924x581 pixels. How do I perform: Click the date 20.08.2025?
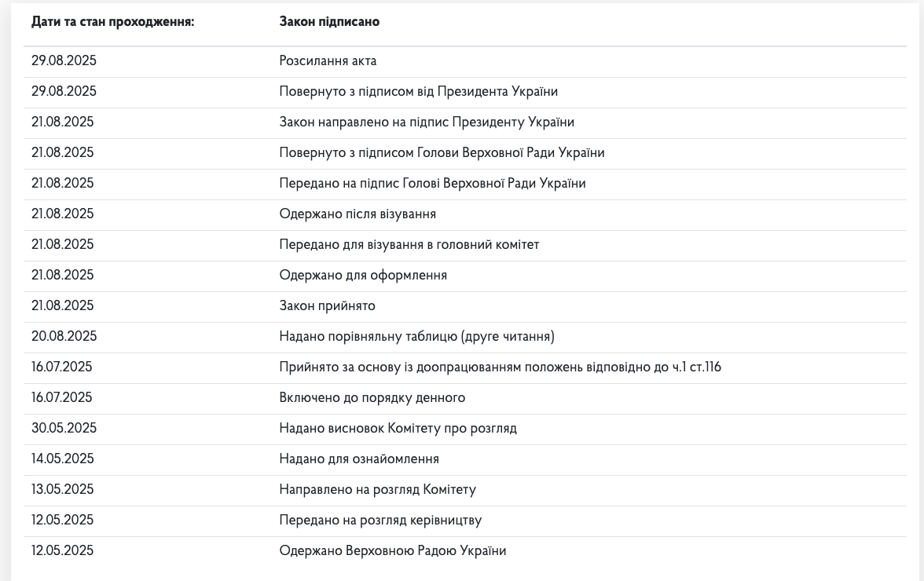click(64, 337)
